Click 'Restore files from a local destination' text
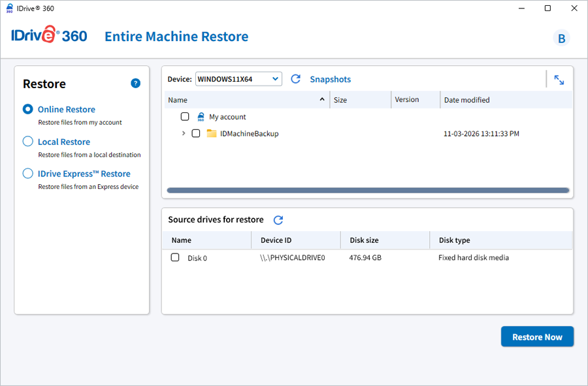 90,155
